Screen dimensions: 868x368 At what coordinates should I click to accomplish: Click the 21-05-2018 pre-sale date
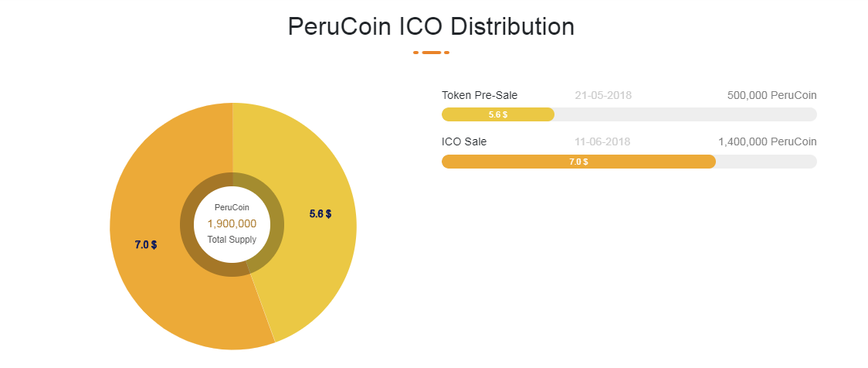[603, 95]
